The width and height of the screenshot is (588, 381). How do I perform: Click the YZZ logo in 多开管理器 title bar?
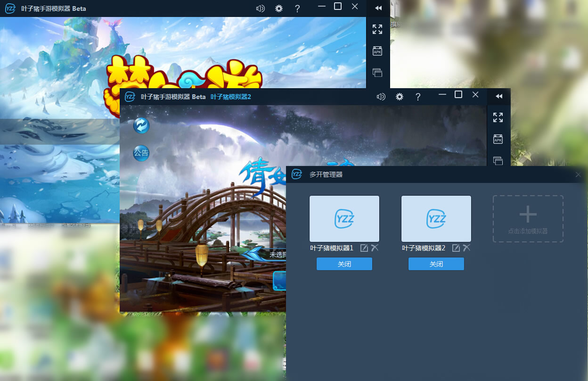[x=297, y=174]
